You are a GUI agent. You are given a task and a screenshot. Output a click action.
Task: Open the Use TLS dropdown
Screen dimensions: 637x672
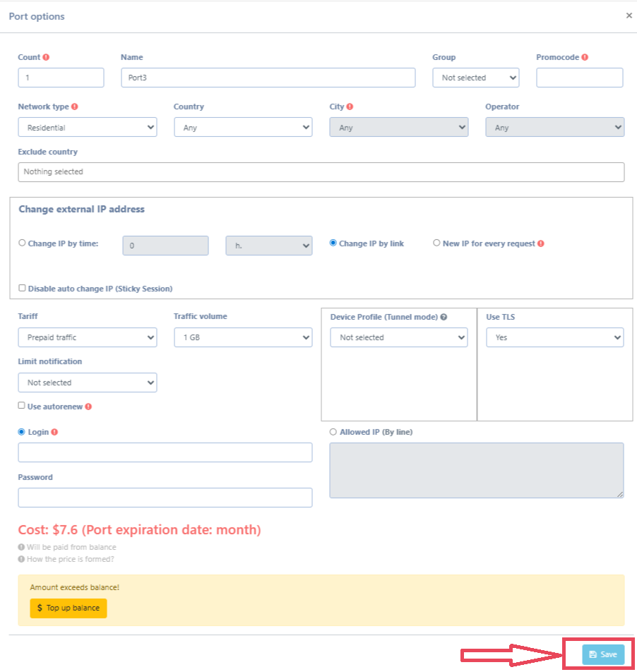[x=554, y=337]
